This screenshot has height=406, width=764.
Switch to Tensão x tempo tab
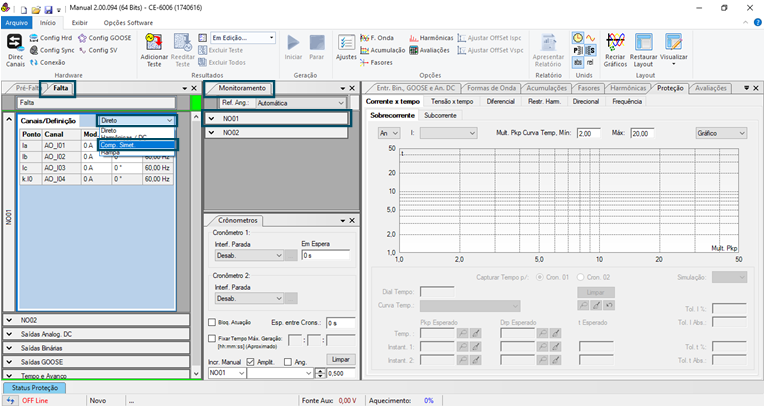(452, 101)
